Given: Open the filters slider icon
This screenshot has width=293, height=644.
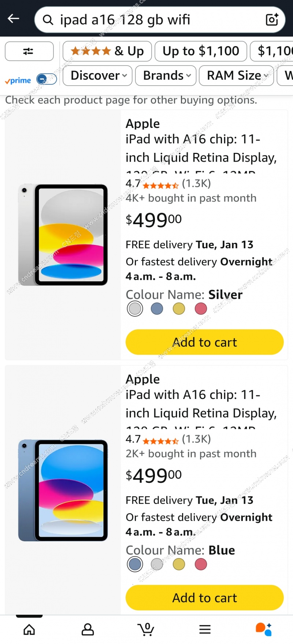Looking at the screenshot, I should [29, 51].
